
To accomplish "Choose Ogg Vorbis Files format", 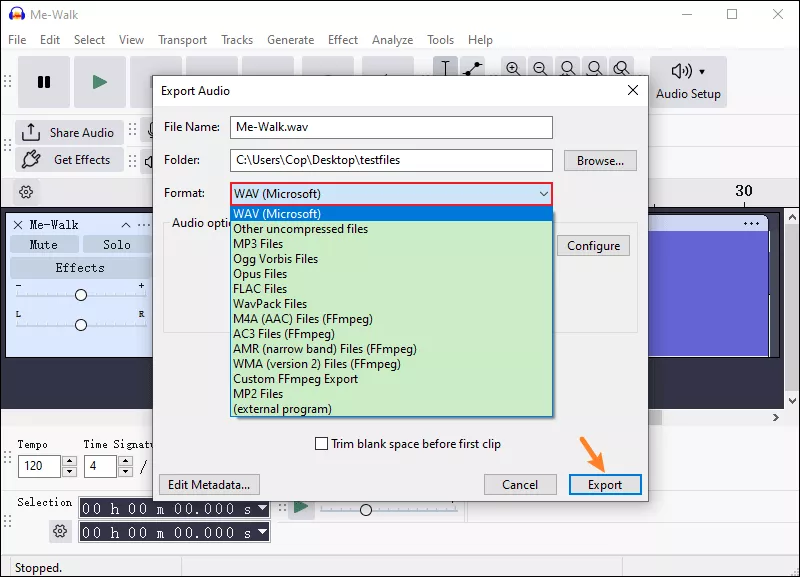I will point(391,259).
